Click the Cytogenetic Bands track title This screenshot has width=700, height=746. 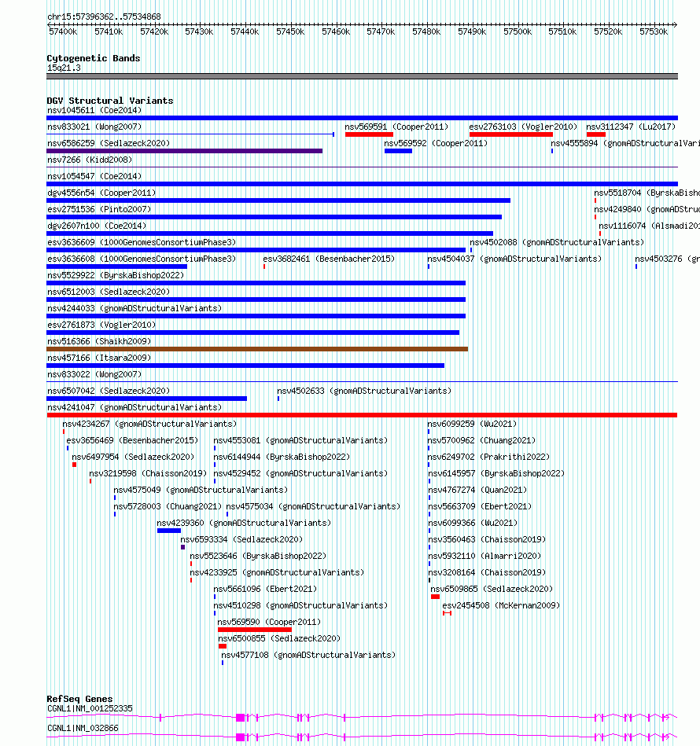(94, 58)
